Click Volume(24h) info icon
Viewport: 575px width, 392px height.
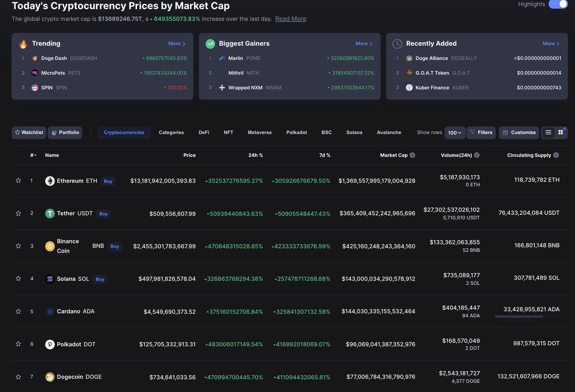(477, 155)
